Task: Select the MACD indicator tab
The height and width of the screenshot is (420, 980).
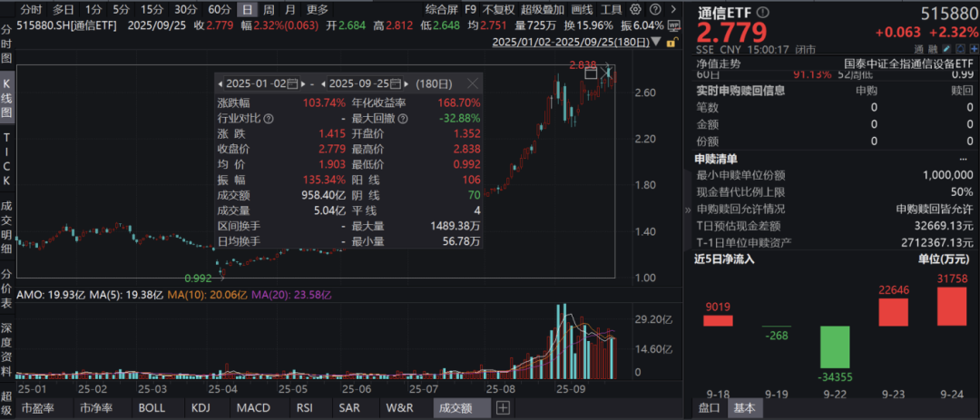Action: coord(252,407)
